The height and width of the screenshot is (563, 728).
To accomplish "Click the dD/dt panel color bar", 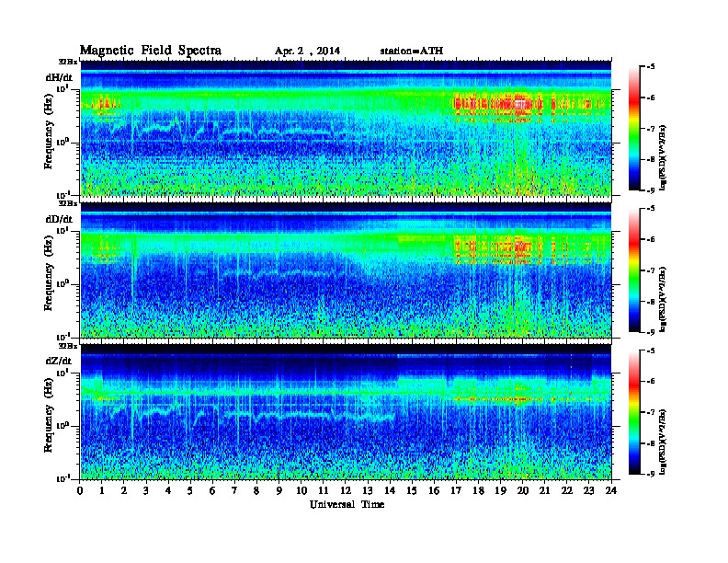I will (633, 270).
